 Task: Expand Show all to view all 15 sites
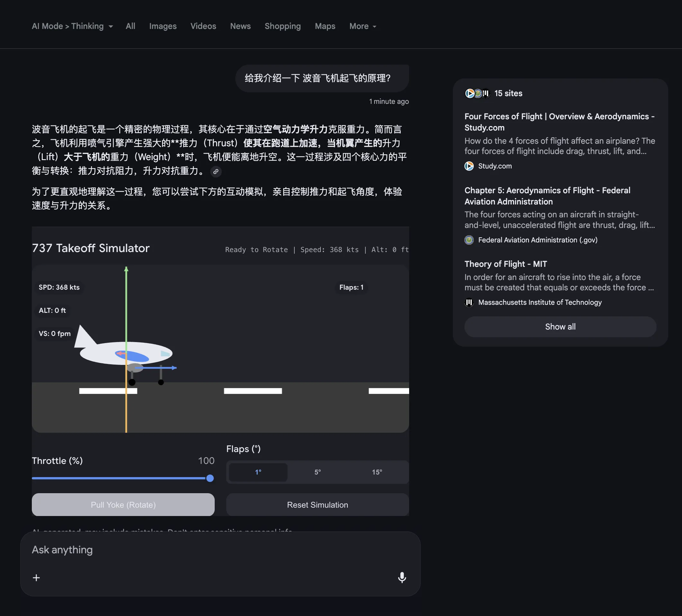pos(560,327)
